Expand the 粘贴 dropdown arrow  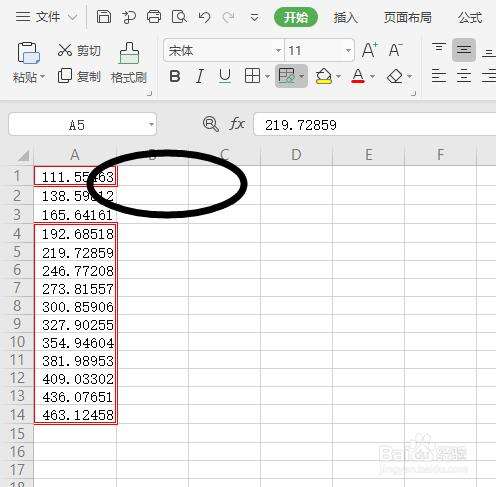43,77
